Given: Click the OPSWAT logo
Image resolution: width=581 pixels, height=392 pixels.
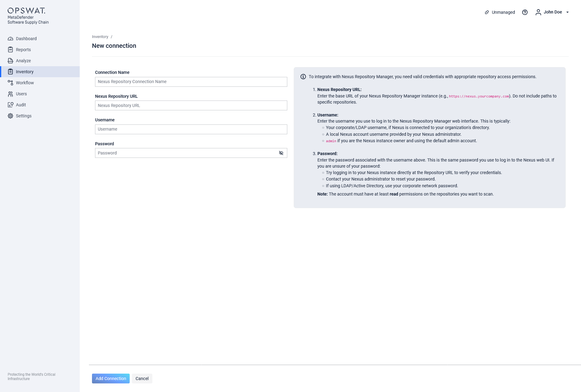Looking at the screenshot, I should point(26,11).
